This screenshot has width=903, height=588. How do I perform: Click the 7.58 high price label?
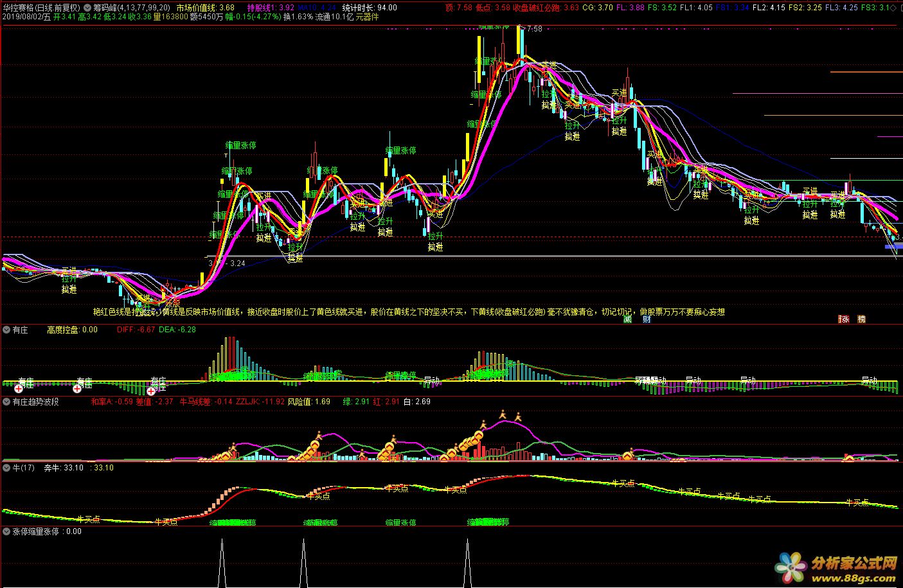[533, 29]
